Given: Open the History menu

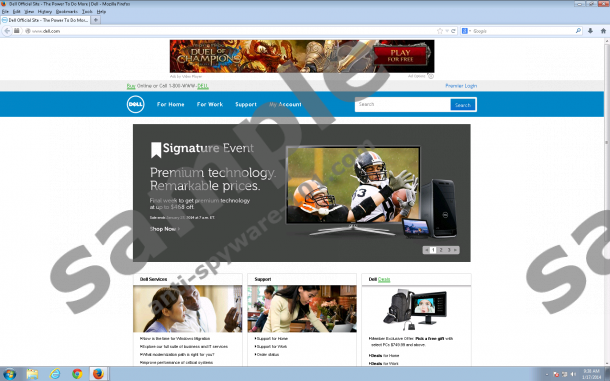Looking at the screenshot, I should click(45, 12).
